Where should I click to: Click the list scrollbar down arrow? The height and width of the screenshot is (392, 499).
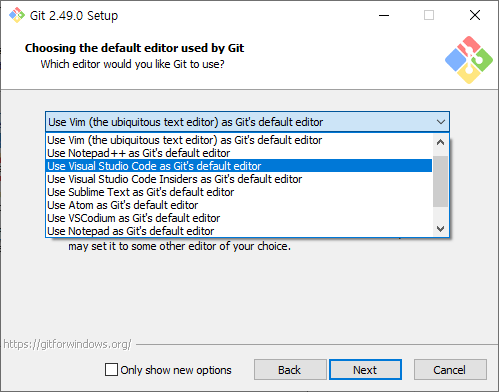click(440, 229)
